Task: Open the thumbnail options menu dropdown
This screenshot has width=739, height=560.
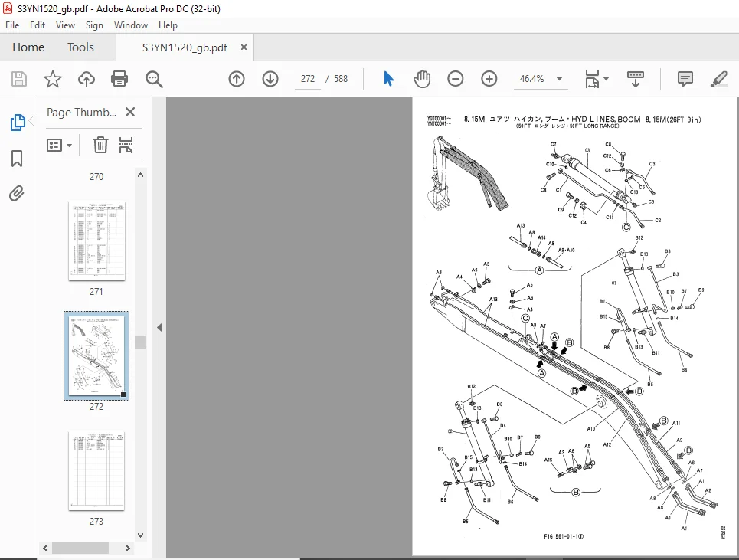Action: point(60,146)
